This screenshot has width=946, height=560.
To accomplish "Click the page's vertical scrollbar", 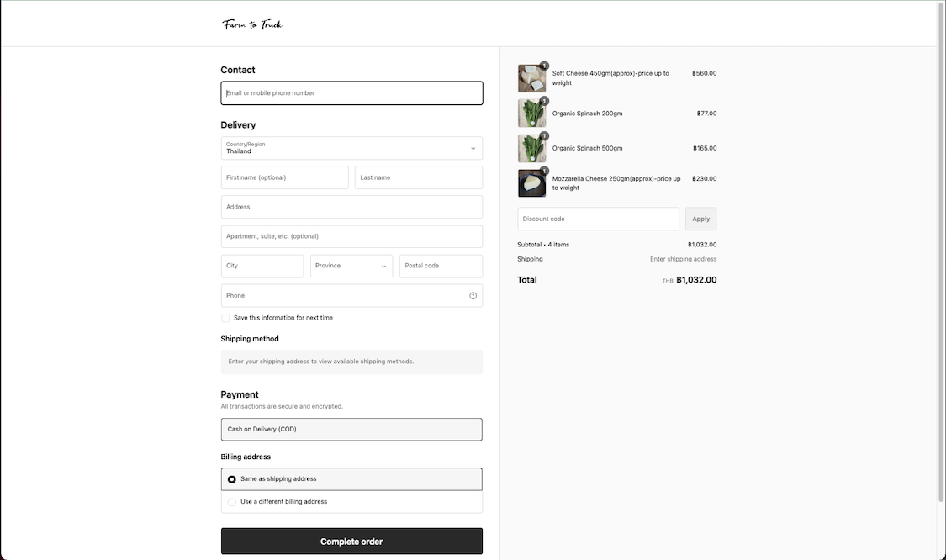I will click(941, 253).
